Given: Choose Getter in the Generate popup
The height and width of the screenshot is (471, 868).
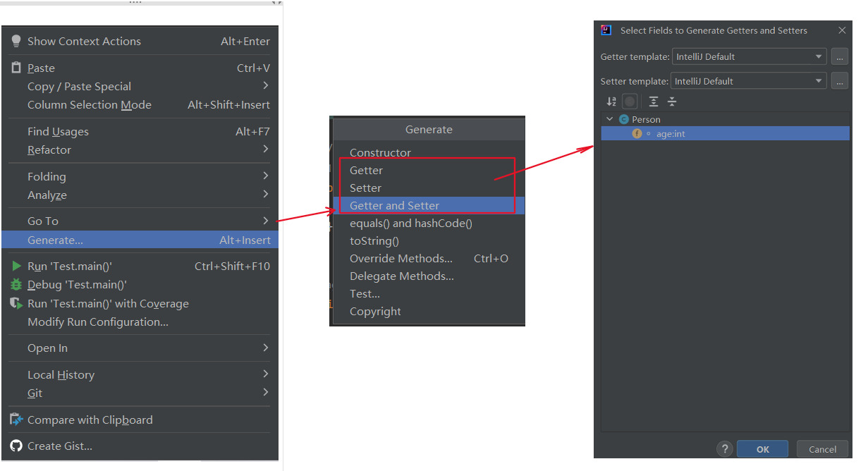Looking at the screenshot, I should 429,170.
